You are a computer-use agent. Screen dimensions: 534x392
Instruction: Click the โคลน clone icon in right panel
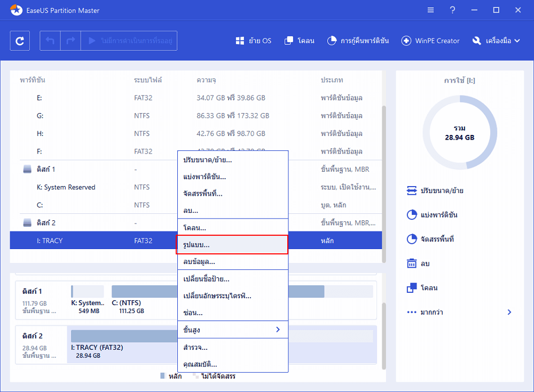[412, 288]
